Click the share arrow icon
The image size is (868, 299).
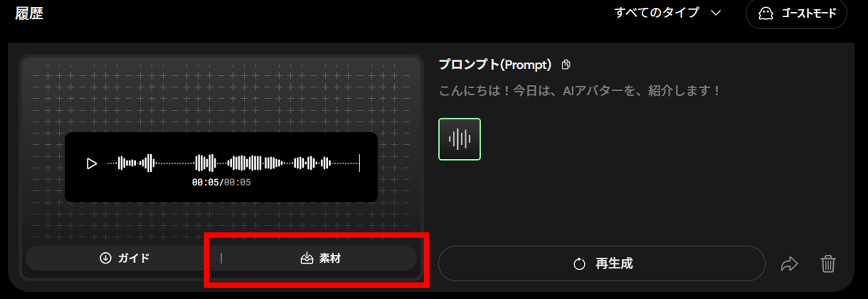[789, 264]
